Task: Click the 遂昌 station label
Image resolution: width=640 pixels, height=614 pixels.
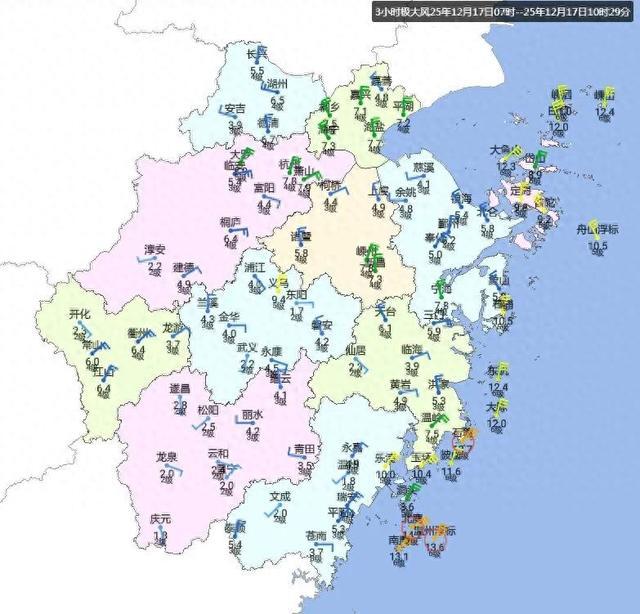Action: [x=180, y=388]
